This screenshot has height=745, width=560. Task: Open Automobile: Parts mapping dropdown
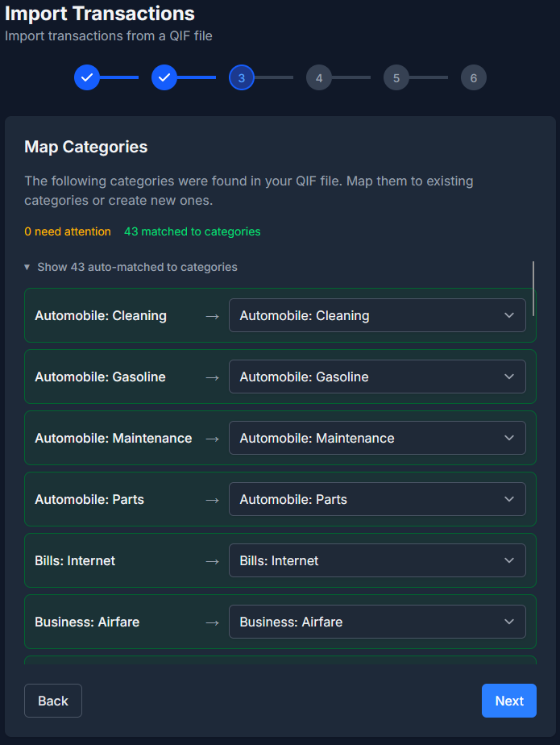coord(377,499)
